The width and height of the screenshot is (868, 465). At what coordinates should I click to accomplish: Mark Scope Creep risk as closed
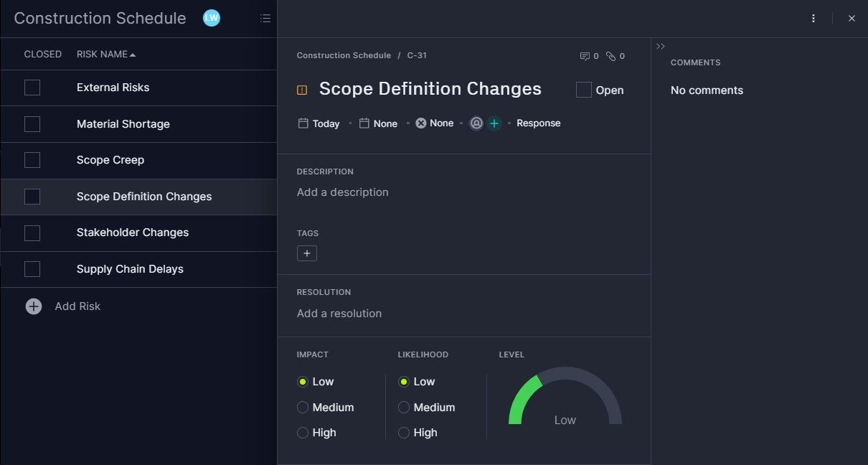32,160
